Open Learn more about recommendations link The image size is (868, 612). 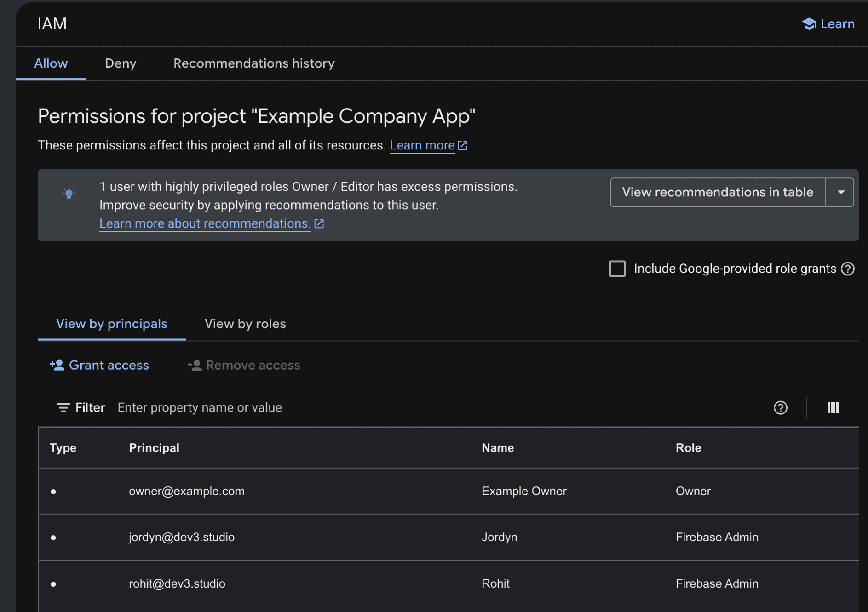click(x=205, y=223)
